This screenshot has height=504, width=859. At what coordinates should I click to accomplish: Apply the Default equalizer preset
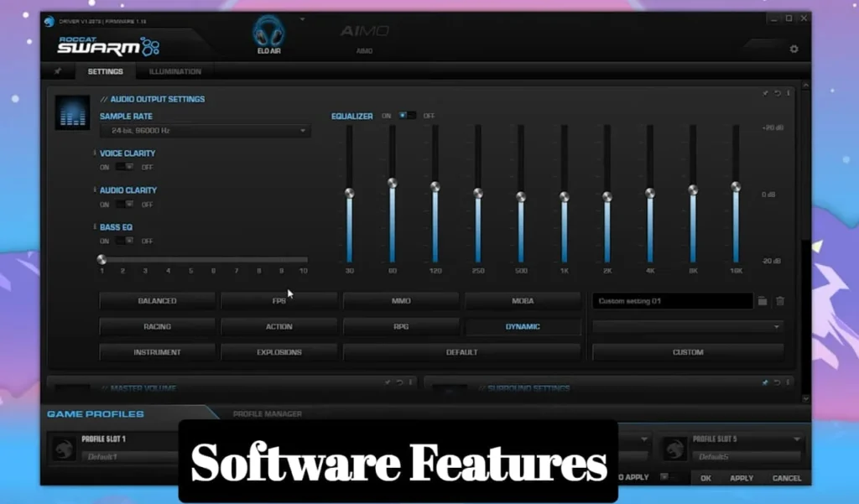pos(461,351)
